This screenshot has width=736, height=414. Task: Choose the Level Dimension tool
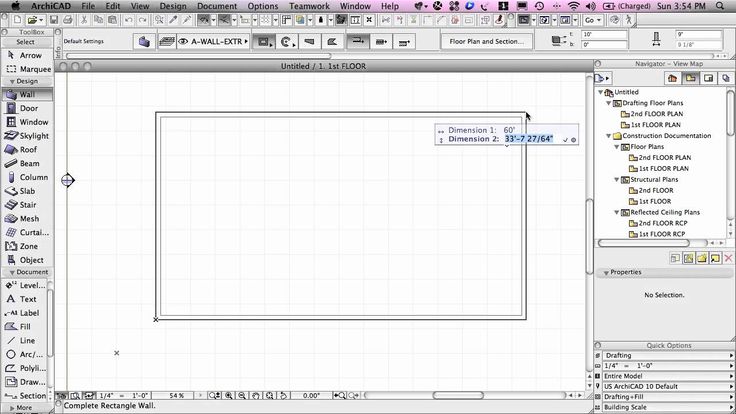pos(23,285)
